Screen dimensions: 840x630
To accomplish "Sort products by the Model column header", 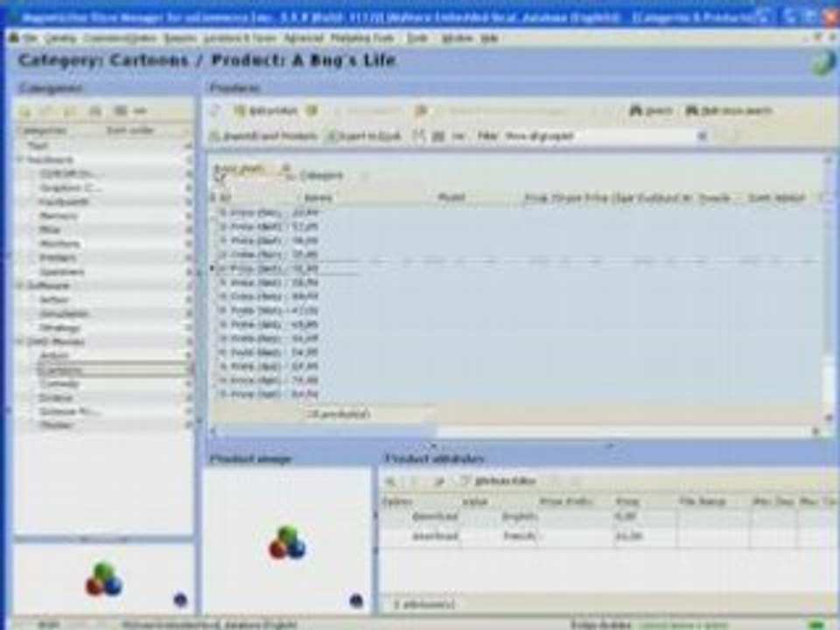I will click(x=451, y=199).
